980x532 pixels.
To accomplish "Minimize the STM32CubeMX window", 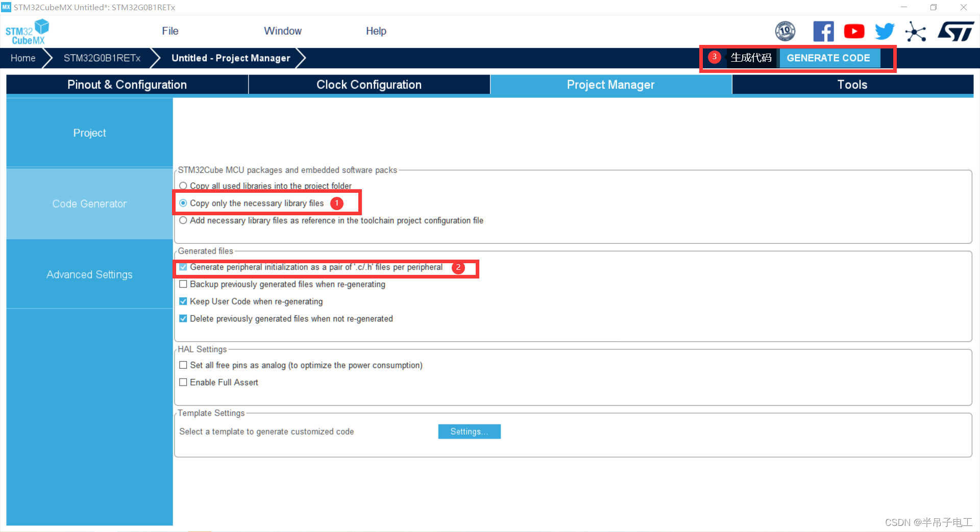I will coord(904,7).
